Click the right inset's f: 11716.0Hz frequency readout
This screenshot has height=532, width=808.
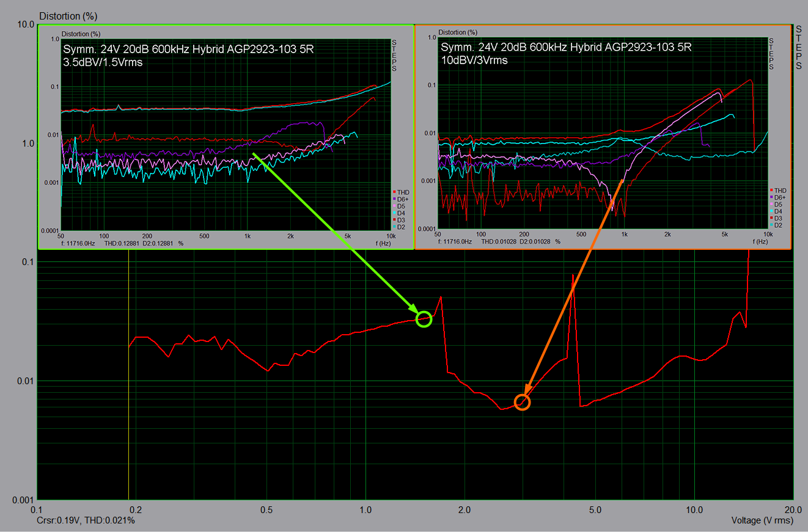455,242
